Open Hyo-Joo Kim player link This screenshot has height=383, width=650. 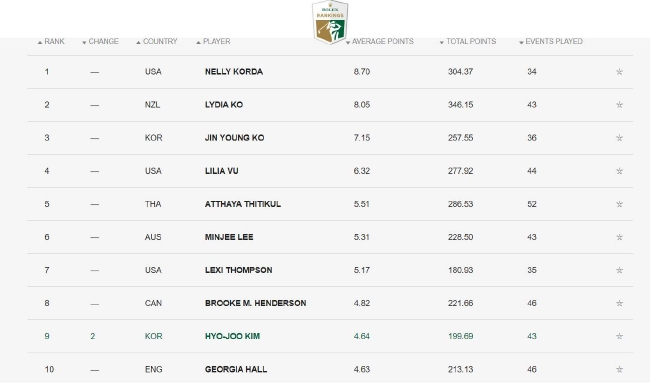232,336
